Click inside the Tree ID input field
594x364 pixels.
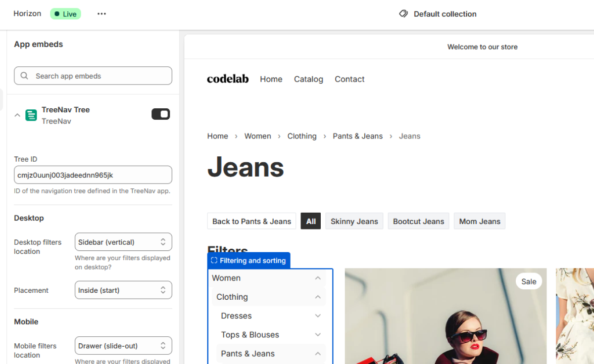tap(93, 175)
